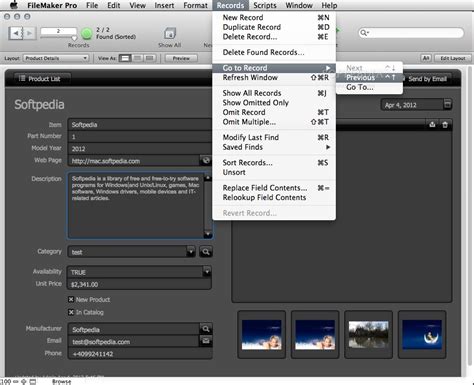Image resolution: width=474 pixels, height=385 pixels.
Task: Click the quick find magnifier icon
Action: (x=364, y=33)
